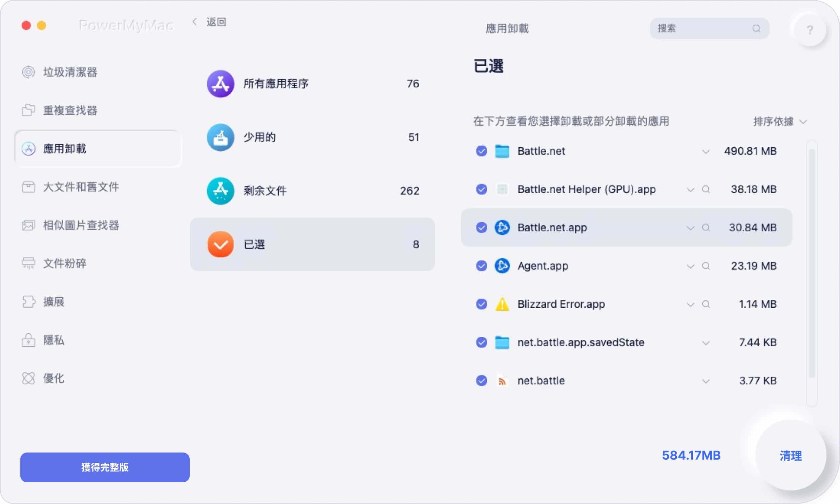This screenshot has height=504, width=840.
Task: Toggle the Battle.net.app checkbox
Action: click(481, 228)
